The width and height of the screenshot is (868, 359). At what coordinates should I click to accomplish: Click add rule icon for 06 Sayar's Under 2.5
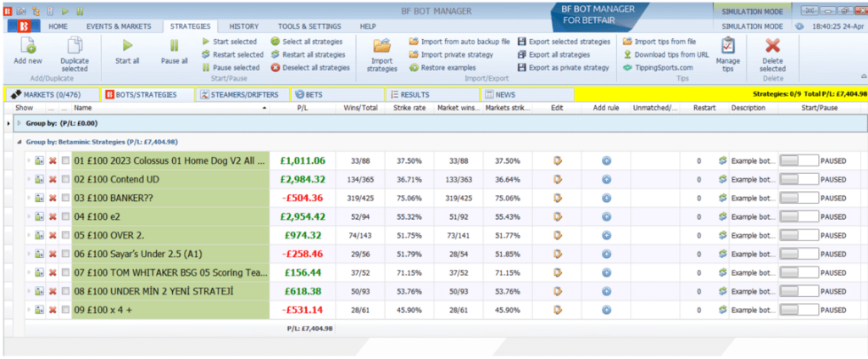[x=606, y=254]
